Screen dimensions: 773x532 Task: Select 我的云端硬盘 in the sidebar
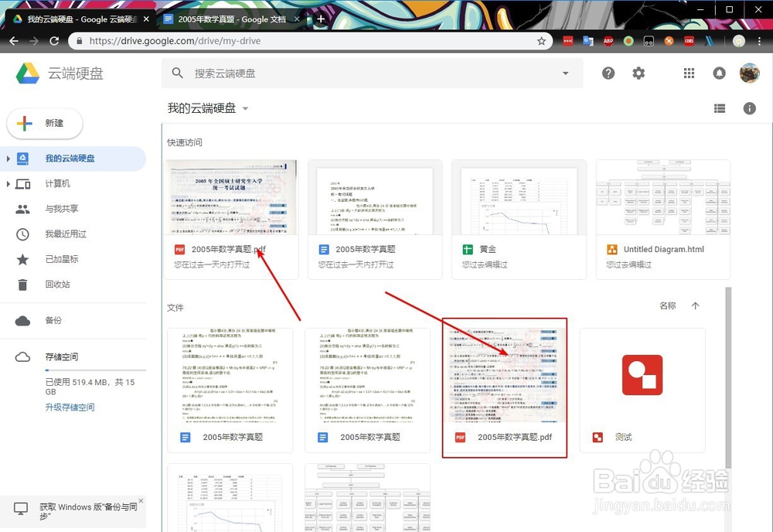pyautogui.click(x=73, y=159)
